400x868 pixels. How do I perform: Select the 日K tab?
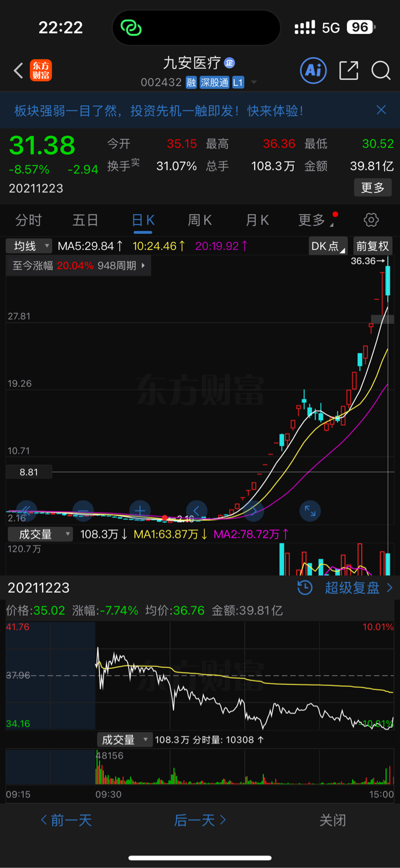(143, 220)
